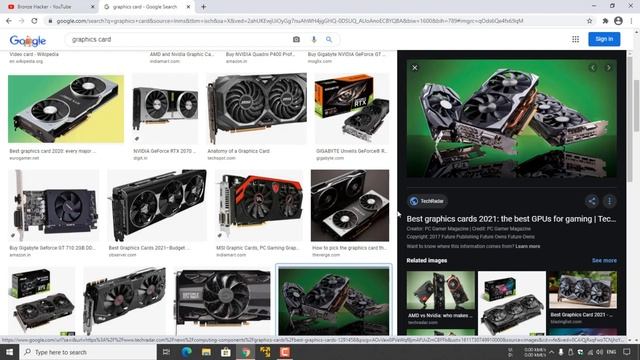This screenshot has height=360, width=640.
Task: Open the Chrome profile avatar
Action: pos(618,21)
